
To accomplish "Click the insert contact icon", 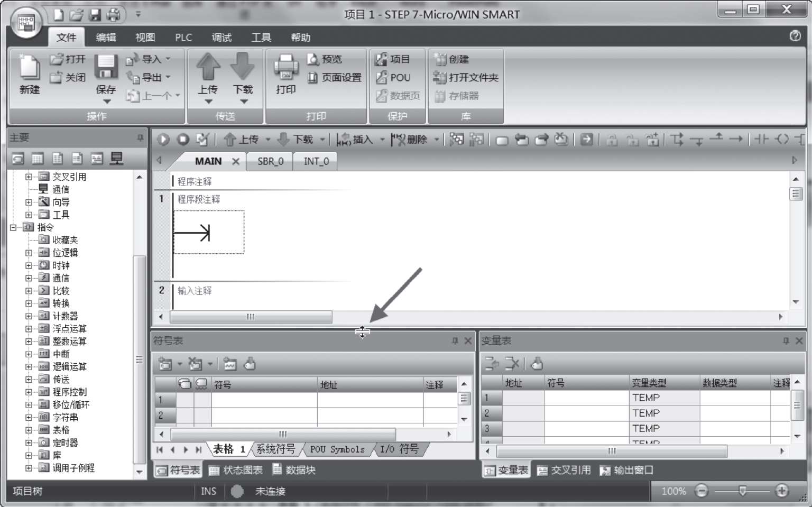I will tap(761, 139).
